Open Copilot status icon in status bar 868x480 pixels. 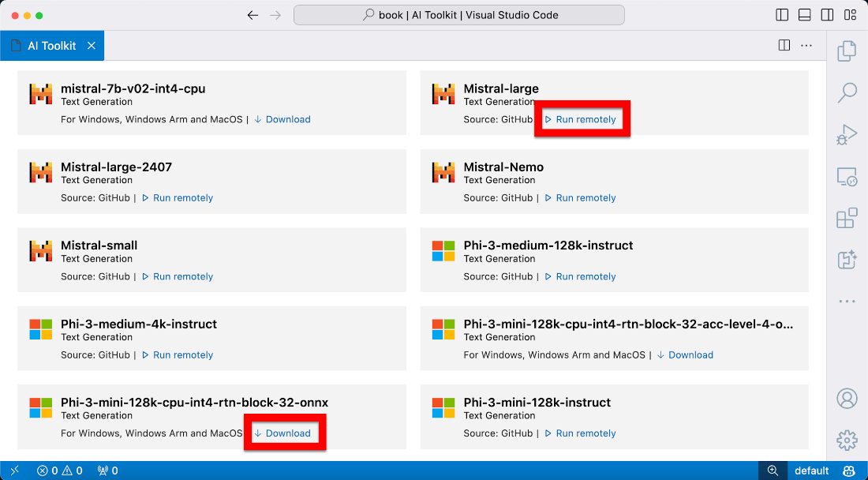click(848, 471)
